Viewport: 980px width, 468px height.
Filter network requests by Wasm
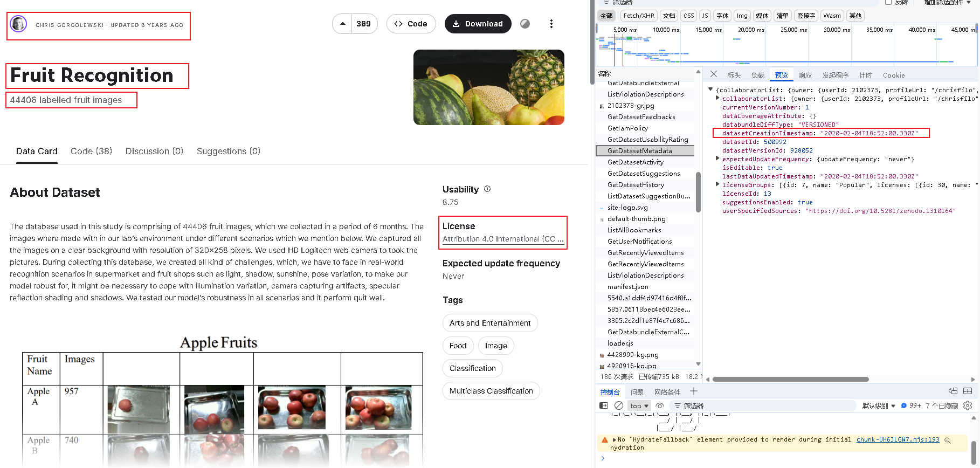[832, 16]
